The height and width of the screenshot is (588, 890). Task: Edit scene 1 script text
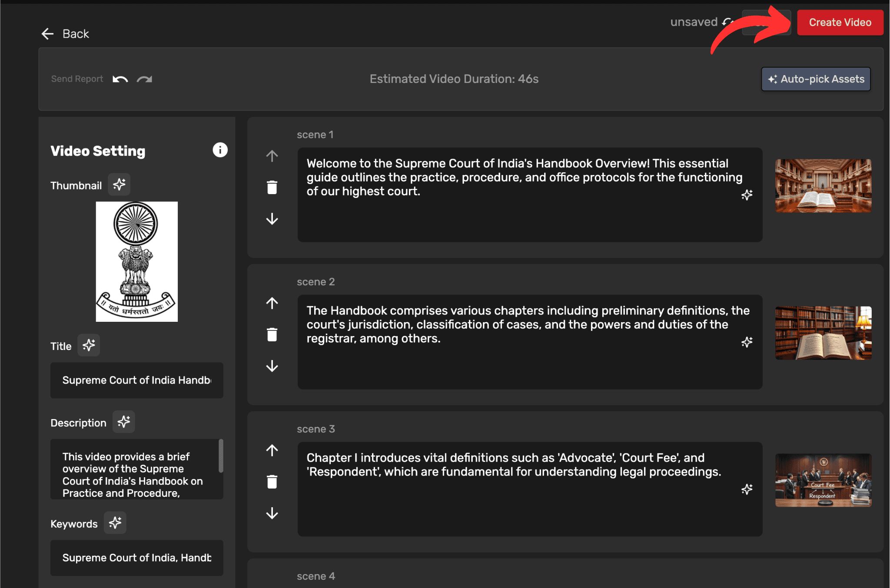click(x=530, y=195)
